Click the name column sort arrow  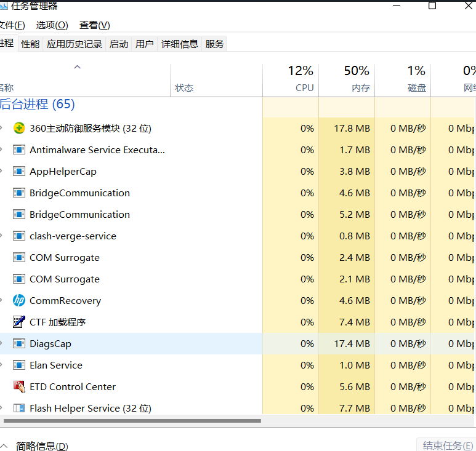[x=78, y=67]
